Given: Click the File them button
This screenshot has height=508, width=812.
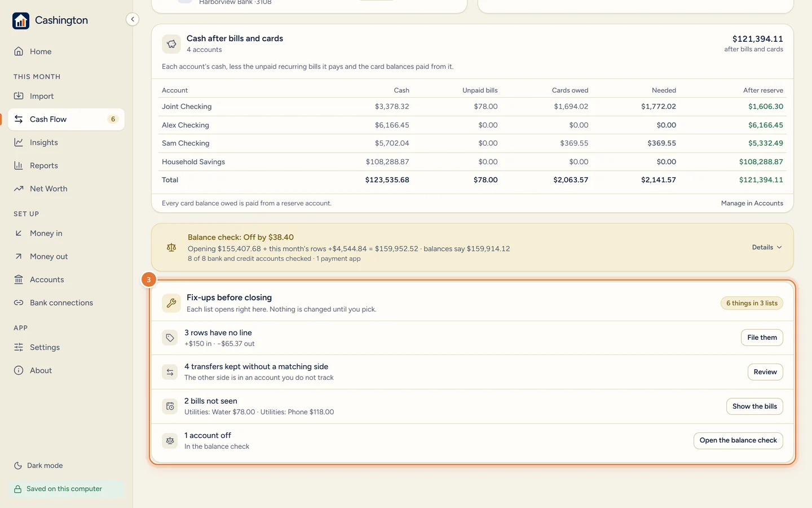Looking at the screenshot, I should point(762,338).
